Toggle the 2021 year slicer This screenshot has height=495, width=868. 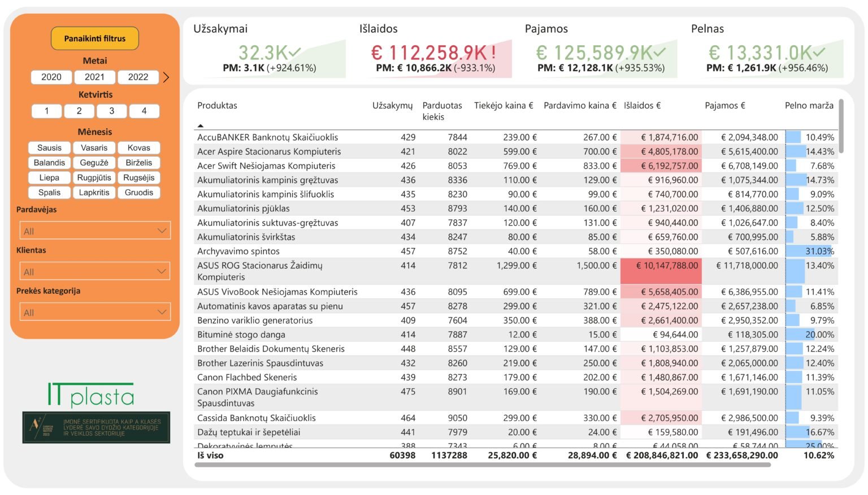[94, 77]
